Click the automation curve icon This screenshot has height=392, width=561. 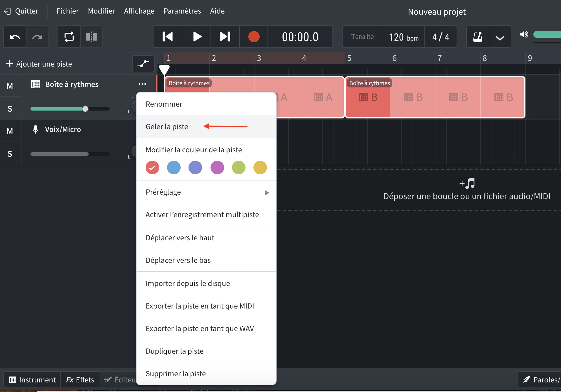(143, 64)
